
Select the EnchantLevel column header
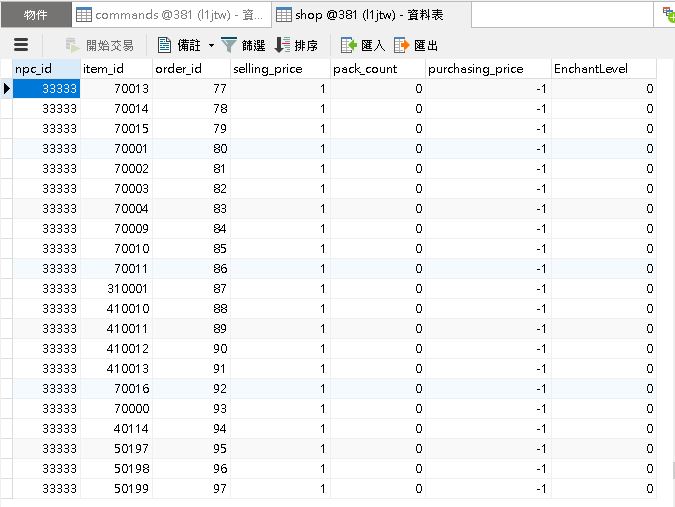point(604,69)
